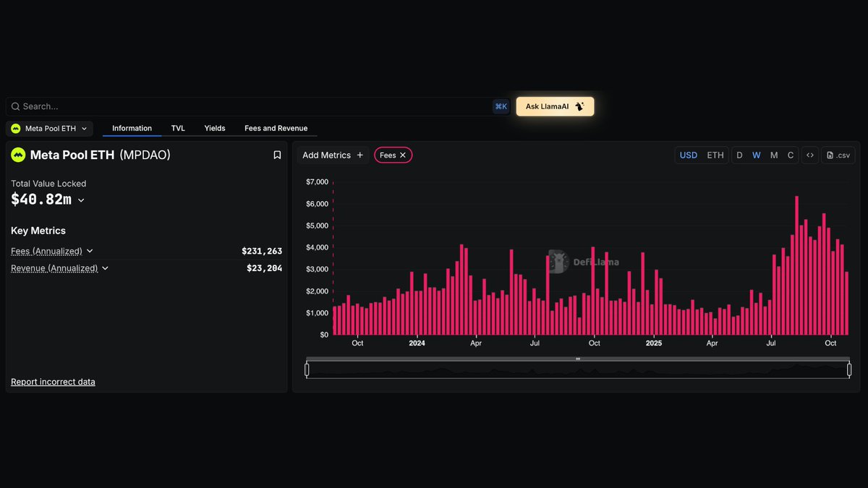Click the Key Metrics heading
Image resolution: width=868 pixels, height=488 pixels.
[38, 231]
